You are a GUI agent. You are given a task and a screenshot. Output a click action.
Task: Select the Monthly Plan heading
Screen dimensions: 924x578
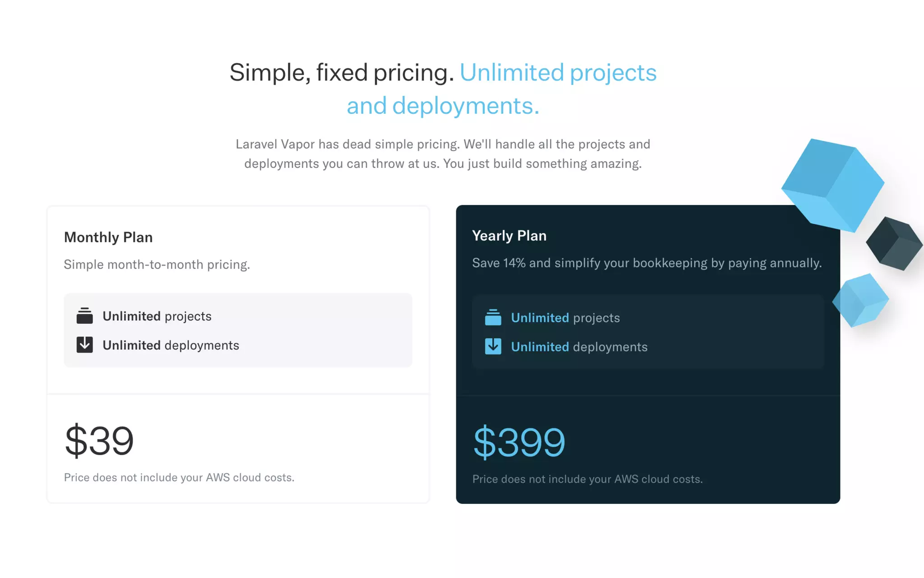coord(108,238)
